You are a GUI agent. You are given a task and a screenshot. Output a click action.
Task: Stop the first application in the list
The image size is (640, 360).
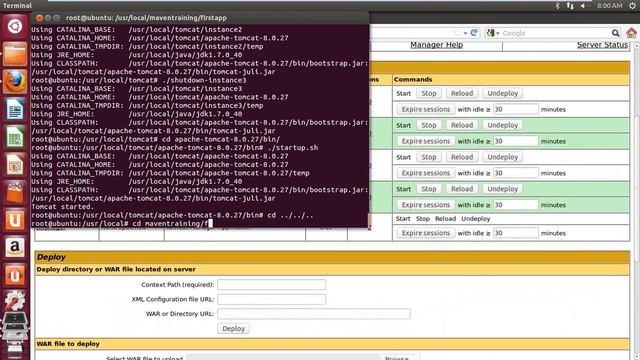[x=429, y=93]
